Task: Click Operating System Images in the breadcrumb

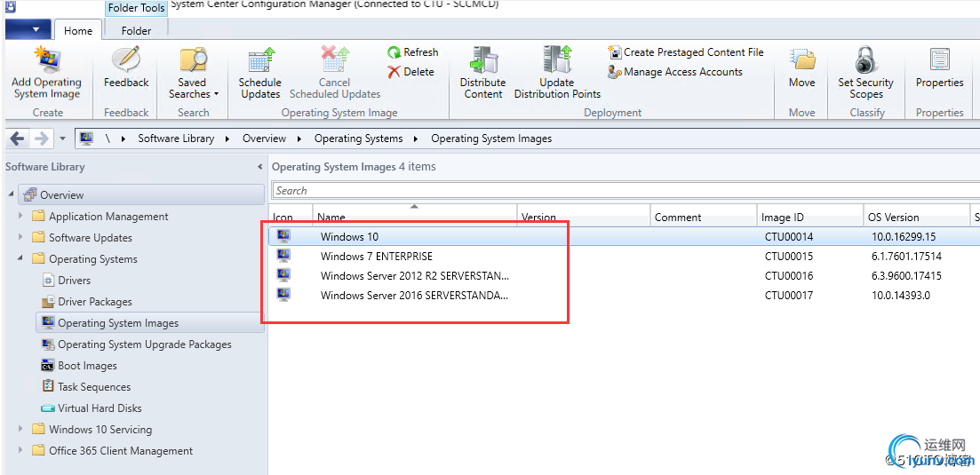Action: coord(491,139)
